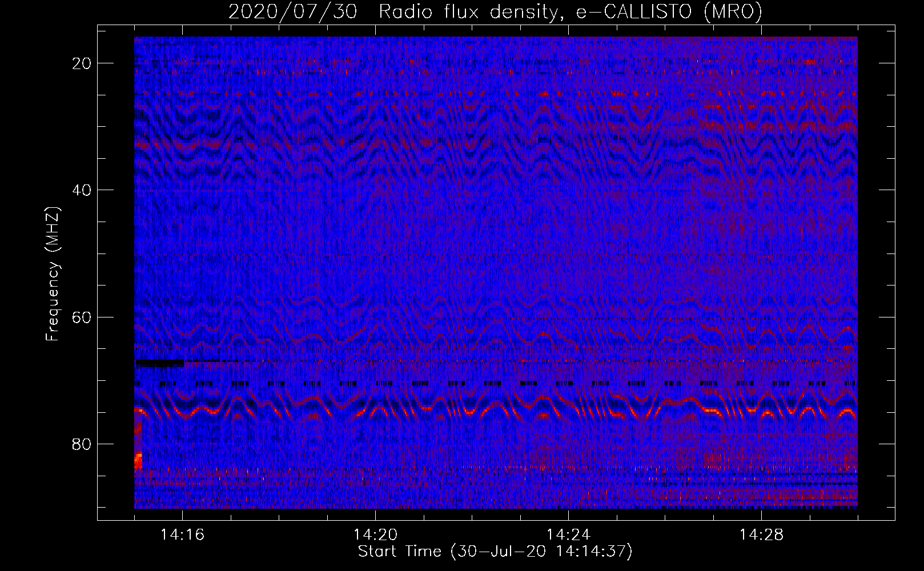Click the 'Frequency (MHZ)' axis label

click(x=53, y=274)
